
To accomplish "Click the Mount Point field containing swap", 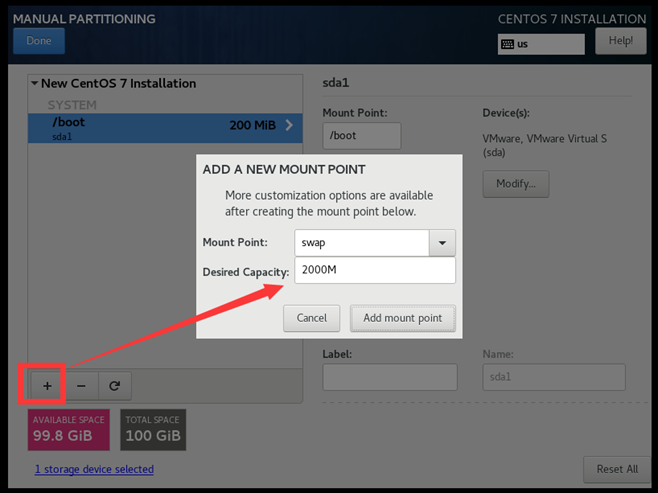I will [362, 243].
